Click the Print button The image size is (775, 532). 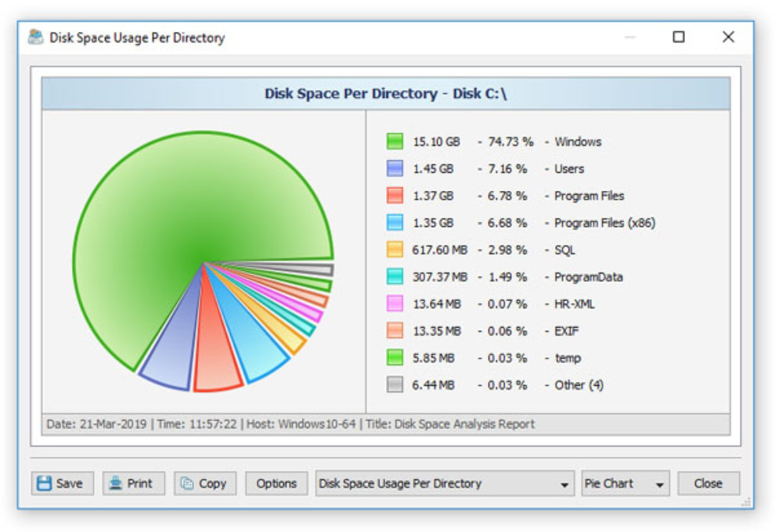click(134, 483)
